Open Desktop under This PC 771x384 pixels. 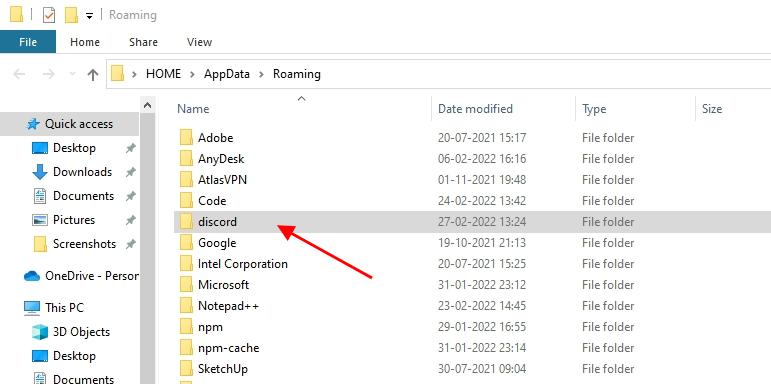[74, 356]
